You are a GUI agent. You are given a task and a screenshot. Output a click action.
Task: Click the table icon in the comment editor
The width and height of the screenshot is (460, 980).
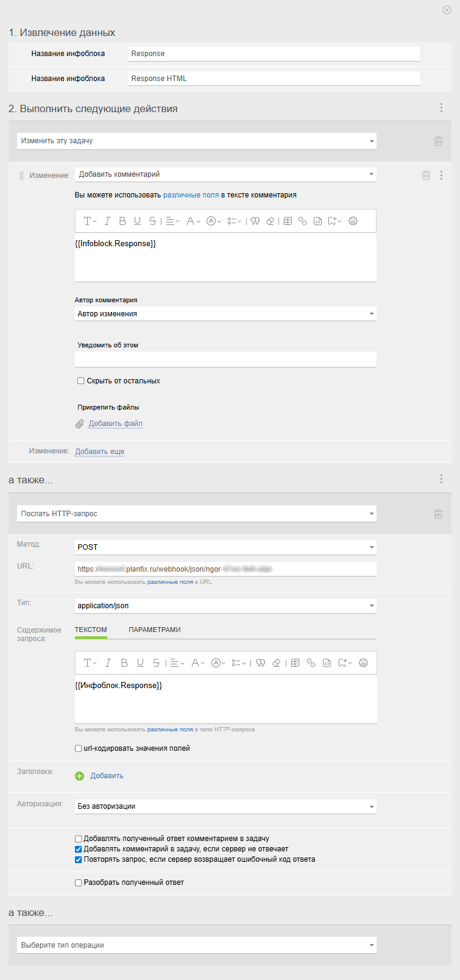click(x=288, y=221)
